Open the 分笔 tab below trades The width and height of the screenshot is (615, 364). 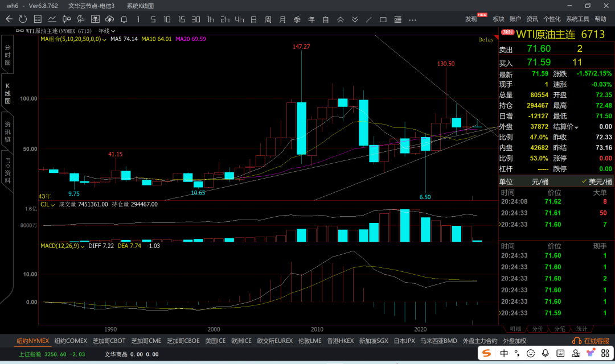click(x=560, y=329)
